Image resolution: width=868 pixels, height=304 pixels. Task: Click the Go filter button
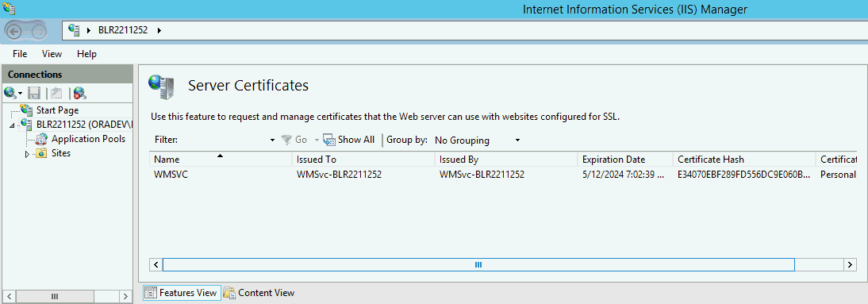point(294,140)
